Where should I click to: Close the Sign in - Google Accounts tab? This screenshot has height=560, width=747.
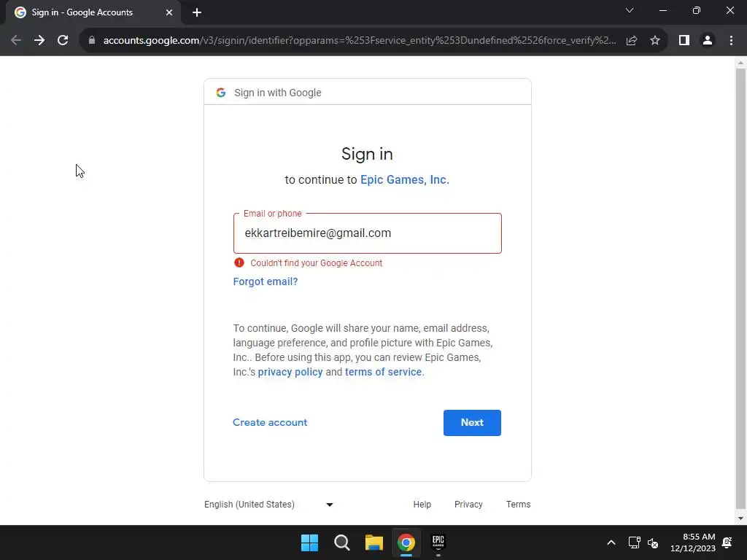169,12
